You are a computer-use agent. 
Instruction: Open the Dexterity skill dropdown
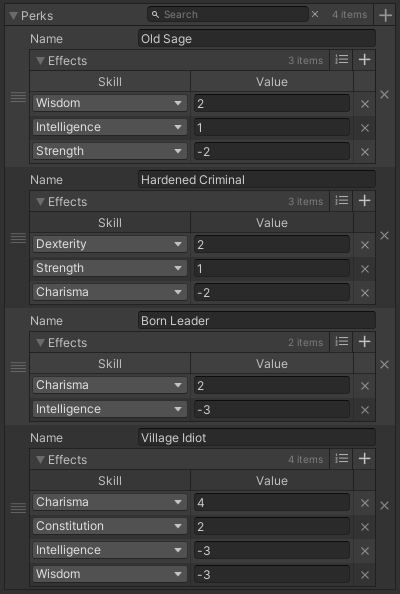point(110,244)
